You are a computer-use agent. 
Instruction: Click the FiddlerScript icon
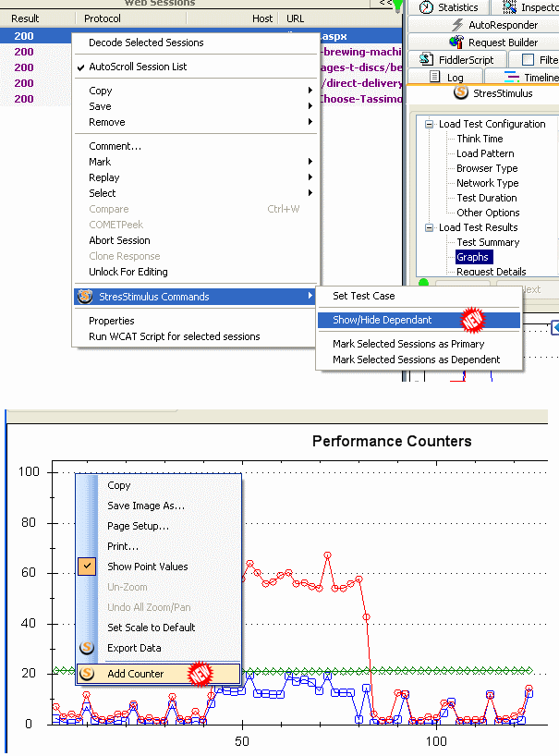(x=426, y=59)
